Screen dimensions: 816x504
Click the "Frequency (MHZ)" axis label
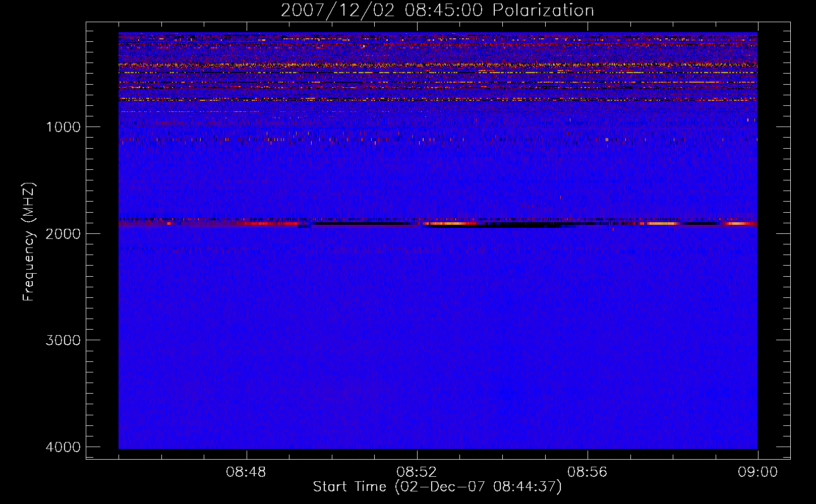29,242
